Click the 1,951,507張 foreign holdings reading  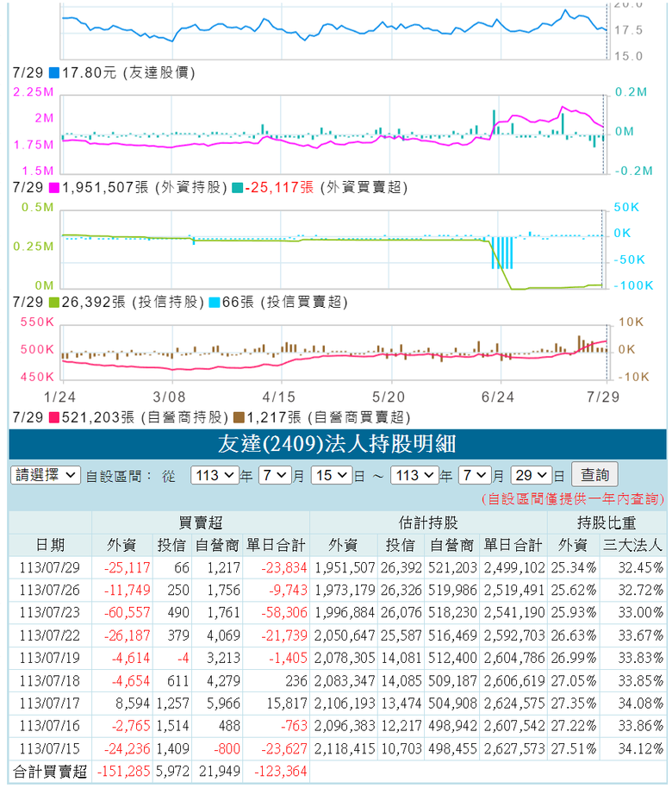coord(105,188)
